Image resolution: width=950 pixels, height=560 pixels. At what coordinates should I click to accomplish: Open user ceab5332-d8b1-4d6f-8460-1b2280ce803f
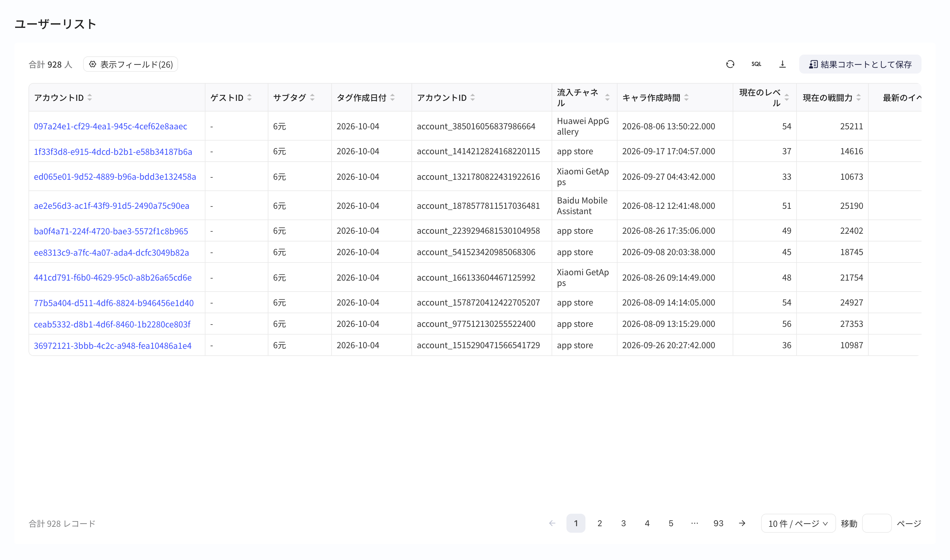pos(112,324)
